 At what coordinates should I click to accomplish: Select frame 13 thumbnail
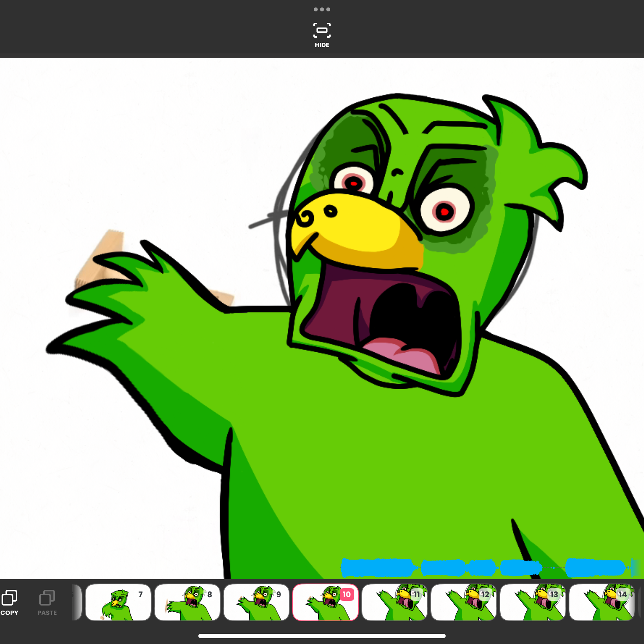coord(533,602)
